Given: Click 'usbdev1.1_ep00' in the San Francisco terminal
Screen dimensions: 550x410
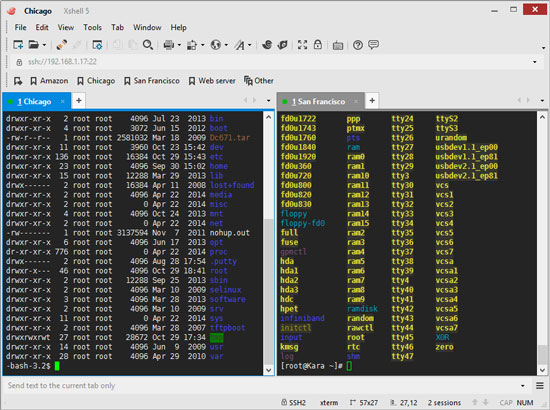Looking at the screenshot, I should [x=467, y=147].
